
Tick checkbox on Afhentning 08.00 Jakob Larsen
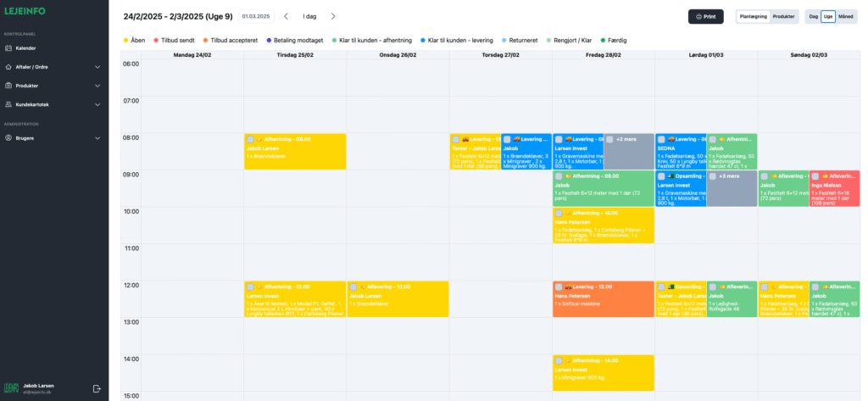click(251, 140)
